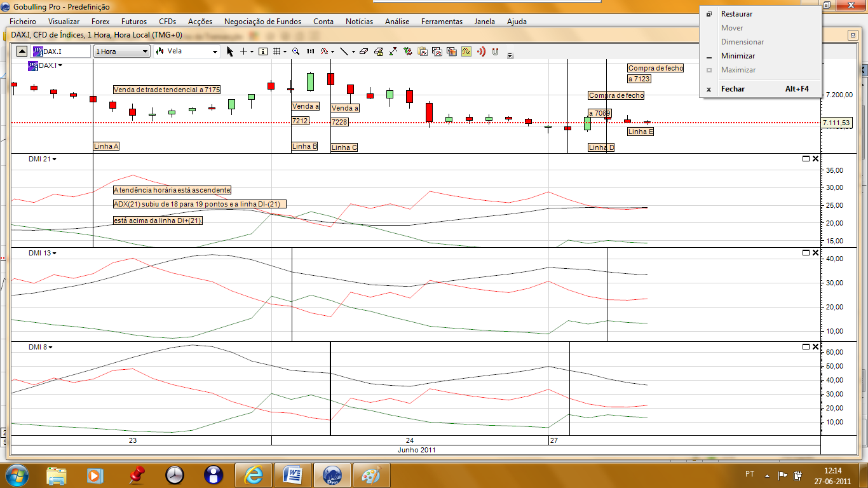Image resolution: width=868 pixels, height=488 pixels.
Task: Click the up-arrow button beside DAX.I symbol box
Action: [x=22, y=51]
